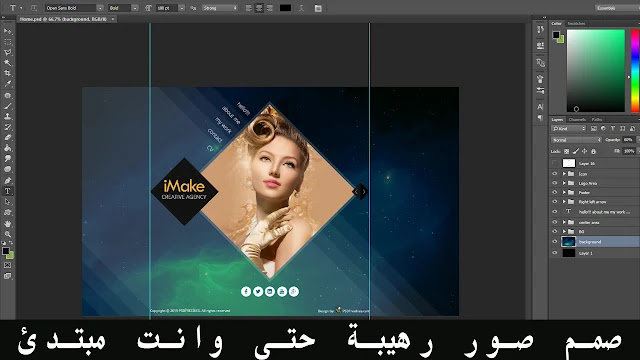This screenshot has height=360, width=640.
Task: Expand the Icon layer group
Action: (564, 174)
